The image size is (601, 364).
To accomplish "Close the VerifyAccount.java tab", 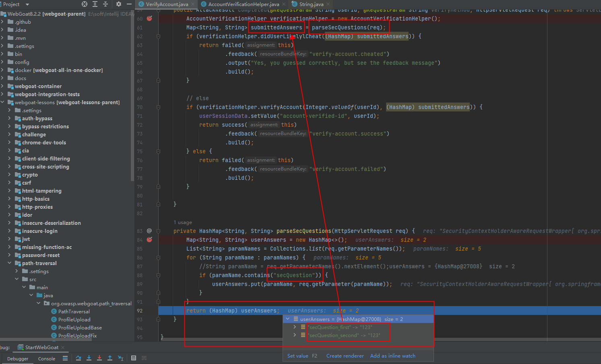I will [193, 4].
